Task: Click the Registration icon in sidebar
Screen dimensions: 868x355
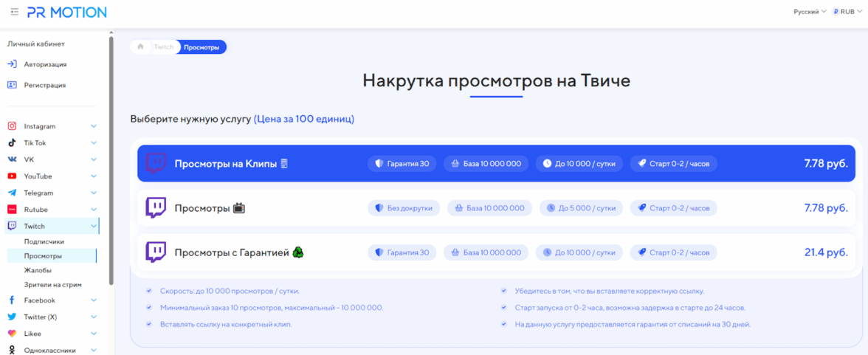Action: [12, 85]
